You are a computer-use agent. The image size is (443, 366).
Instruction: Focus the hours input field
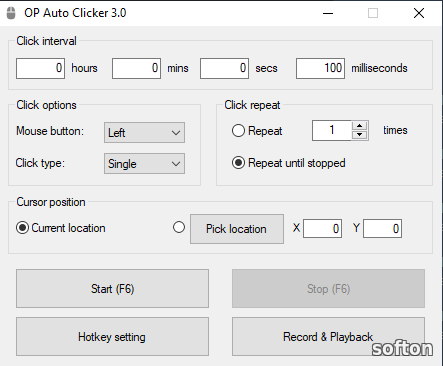pos(40,68)
